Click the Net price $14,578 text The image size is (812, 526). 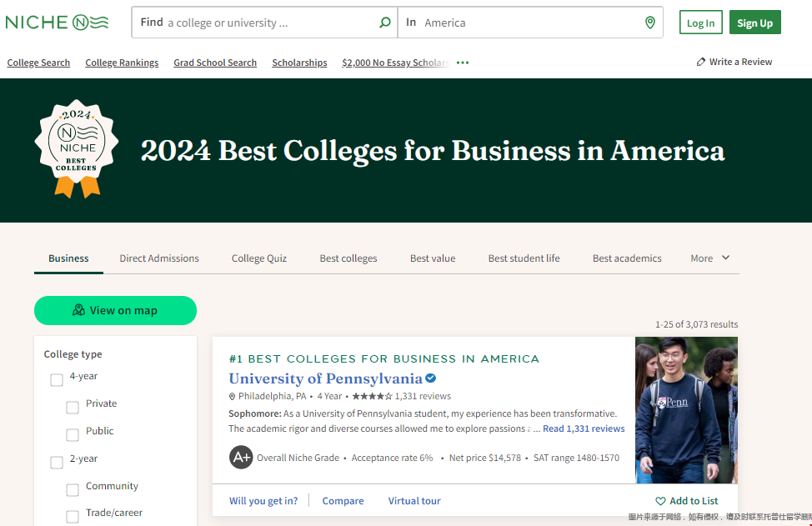(x=484, y=458)
